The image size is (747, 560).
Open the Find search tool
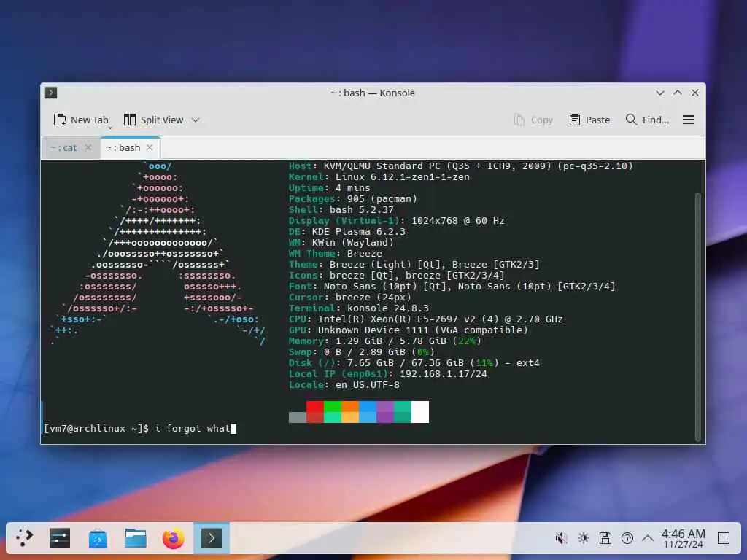click(647, 120)
